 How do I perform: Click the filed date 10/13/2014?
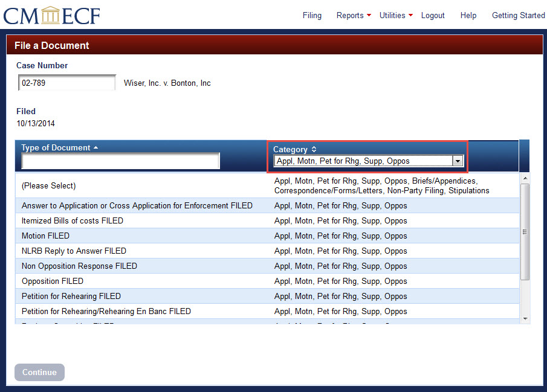[36, 123]
